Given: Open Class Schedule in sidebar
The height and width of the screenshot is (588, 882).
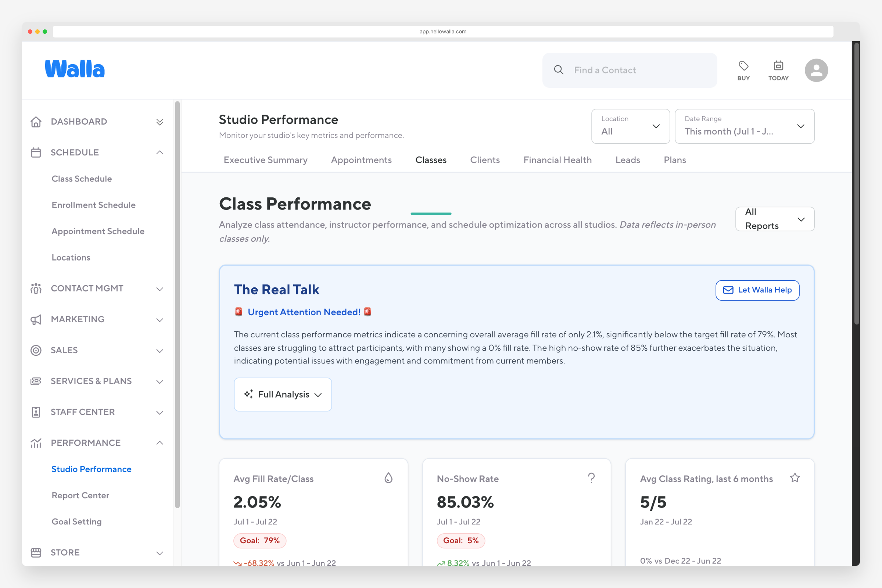Looking at the screenshot, I should coord(82,179).
